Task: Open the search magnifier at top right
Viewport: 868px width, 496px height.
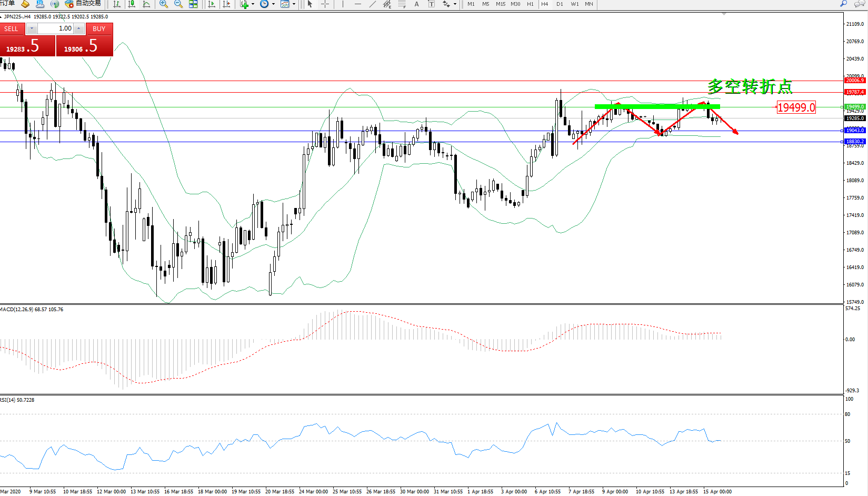Action: click(843, 4)
